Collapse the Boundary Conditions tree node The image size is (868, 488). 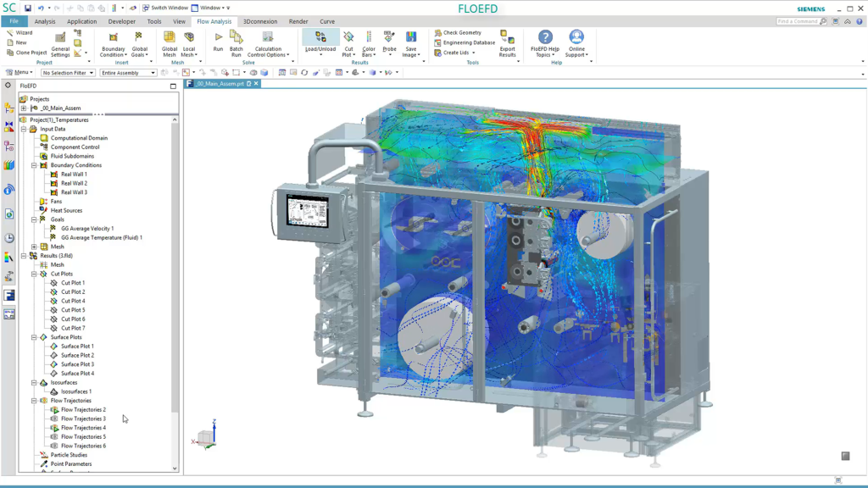34,165
